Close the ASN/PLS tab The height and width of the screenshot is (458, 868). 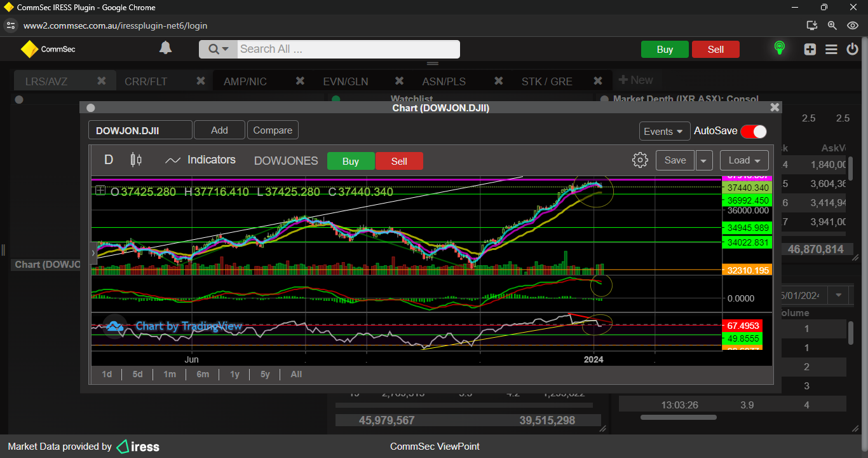click(x=498, y=81)
